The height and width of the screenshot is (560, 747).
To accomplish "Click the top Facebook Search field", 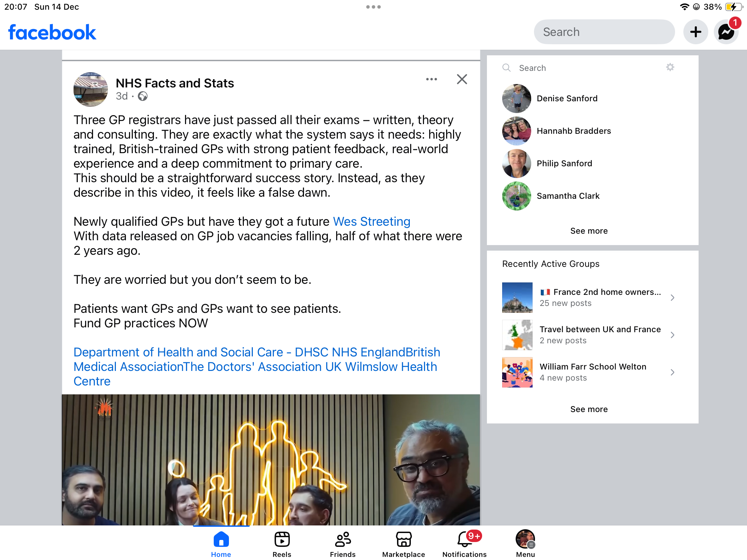I will (604, 32).
